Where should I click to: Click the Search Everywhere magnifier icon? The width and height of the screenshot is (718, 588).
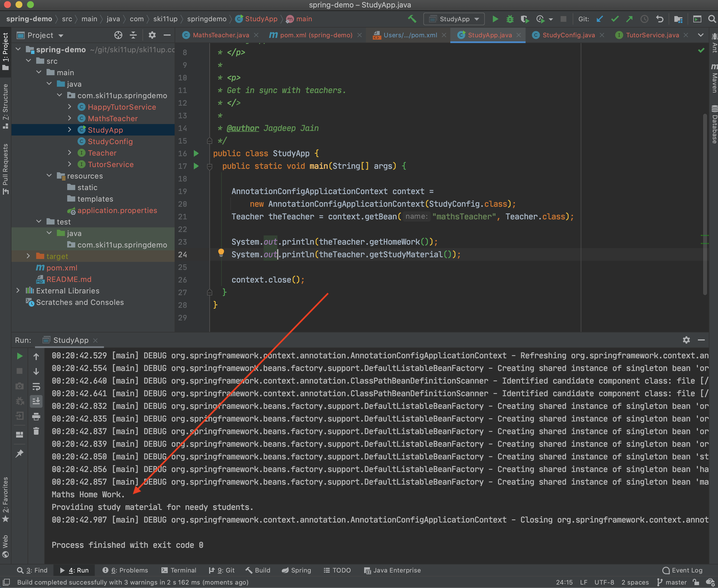(x=712, y=19)
